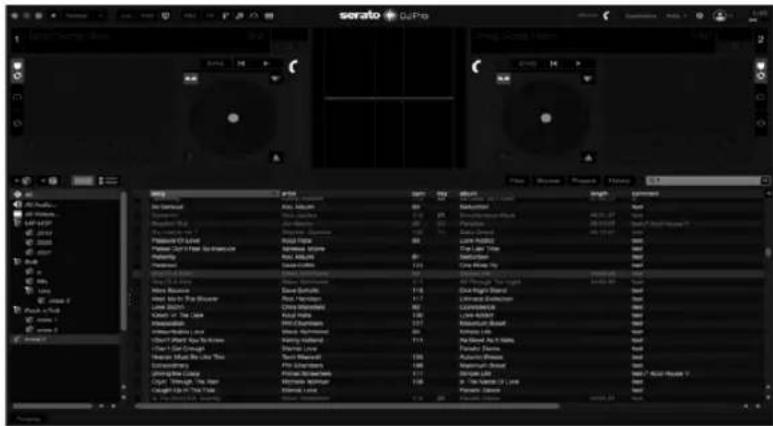Sort library by the artist column header
Viewport: 773px width, 426px height.
344,193
